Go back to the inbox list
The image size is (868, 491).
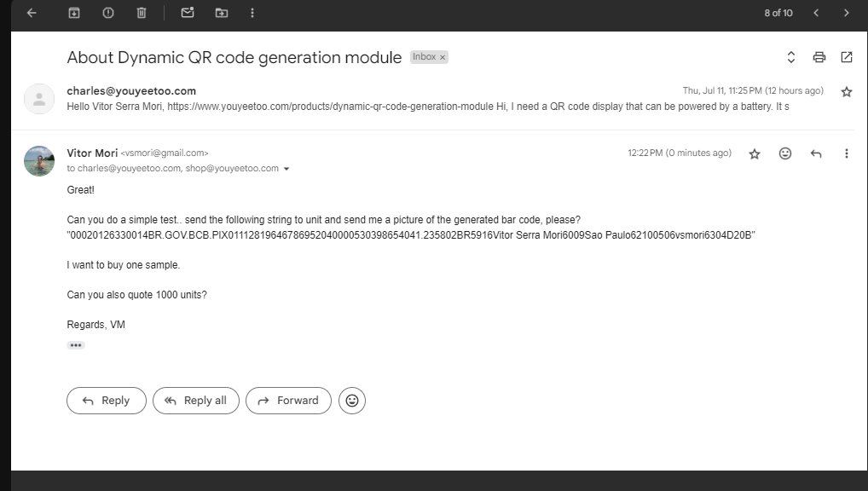tap(32, 13)
